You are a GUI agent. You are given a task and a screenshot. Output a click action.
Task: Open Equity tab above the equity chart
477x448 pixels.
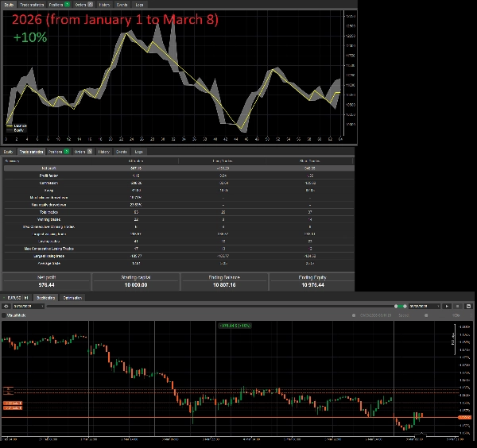tap(9, 5)
